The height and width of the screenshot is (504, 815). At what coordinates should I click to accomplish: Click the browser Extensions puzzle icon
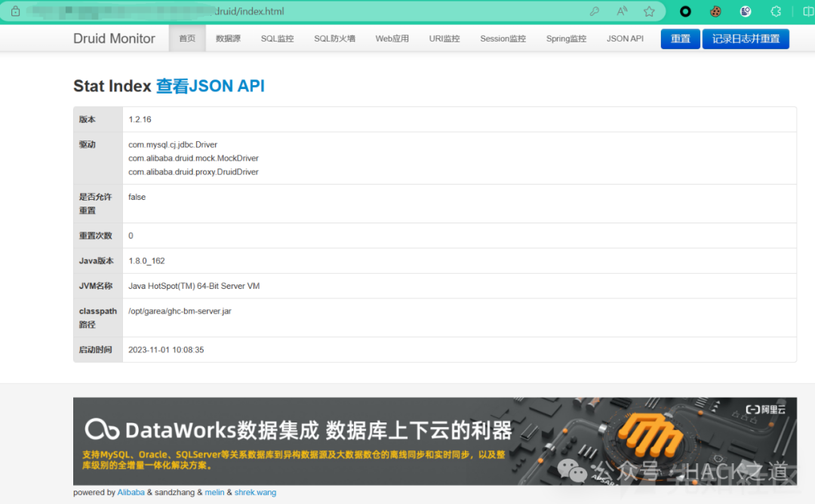[x=776, y=11]
